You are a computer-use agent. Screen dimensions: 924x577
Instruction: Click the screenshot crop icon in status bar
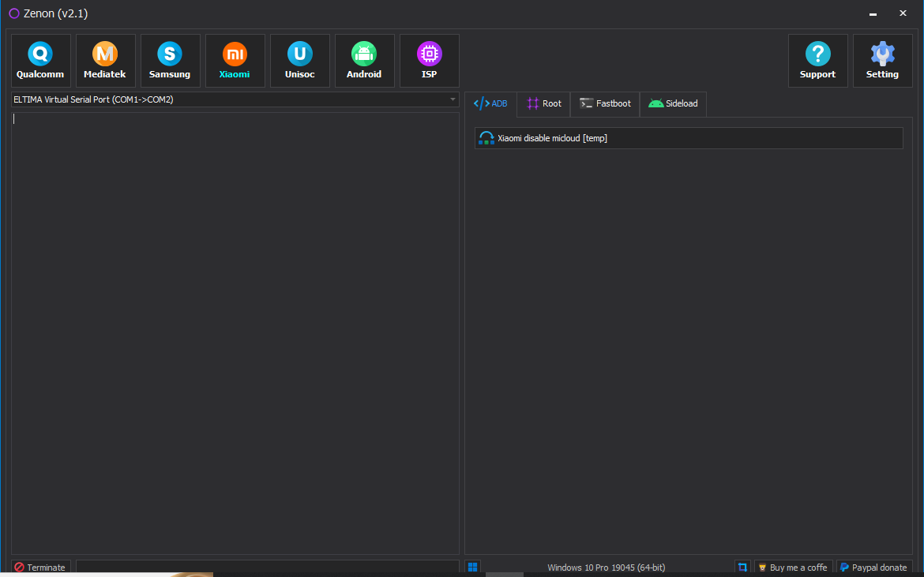pyautogui.click(x=742, y=567)
